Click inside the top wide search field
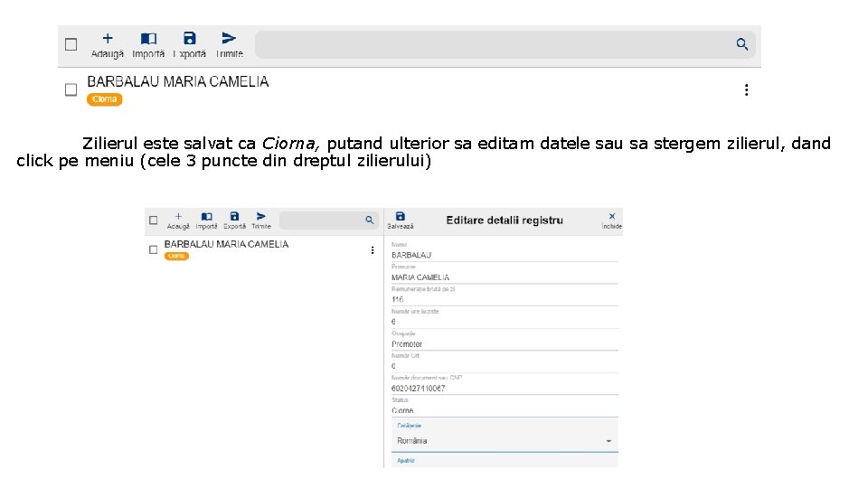The image size is (868, 488). tap(505, 44)
